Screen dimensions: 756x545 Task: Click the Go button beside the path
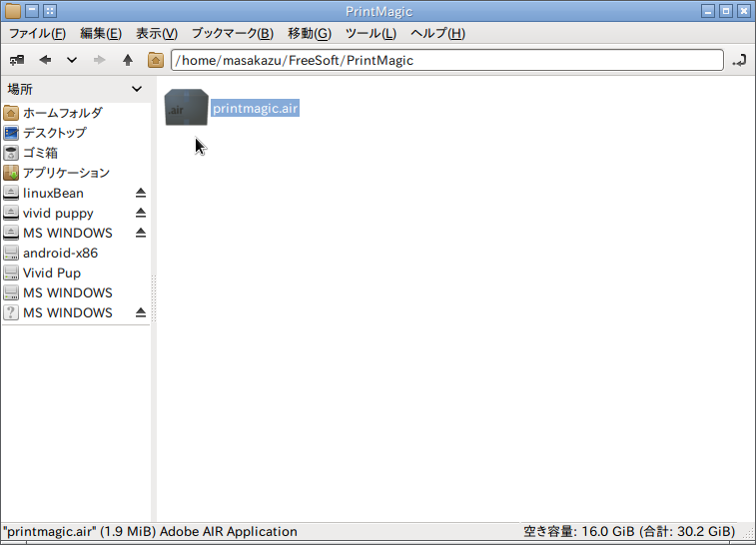coord(740,60)
